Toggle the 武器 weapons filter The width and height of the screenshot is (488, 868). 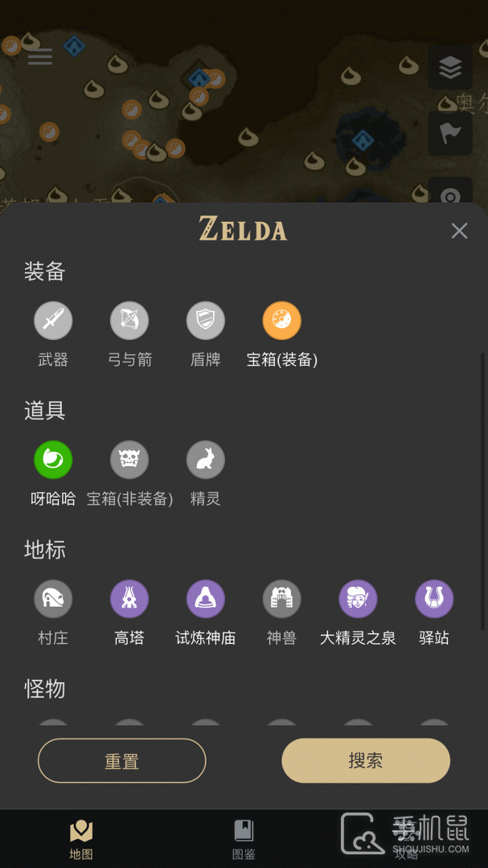[x=53, y=321]
